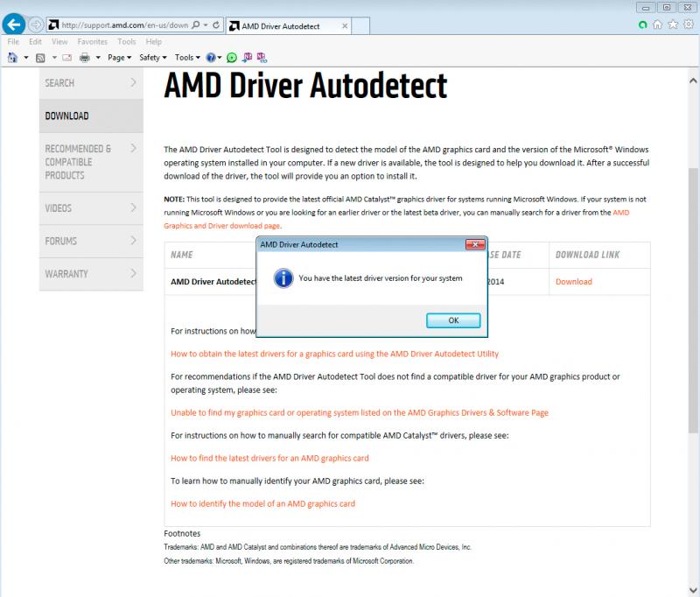Screen dimensions: 700x597
Task: Click in the address bar URL field
Action: pos(124,25)
